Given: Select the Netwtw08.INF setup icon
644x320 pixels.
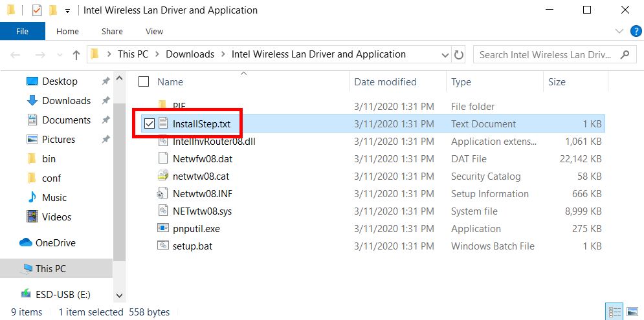Looking at the screenshot, I should (x=162, y=193).
